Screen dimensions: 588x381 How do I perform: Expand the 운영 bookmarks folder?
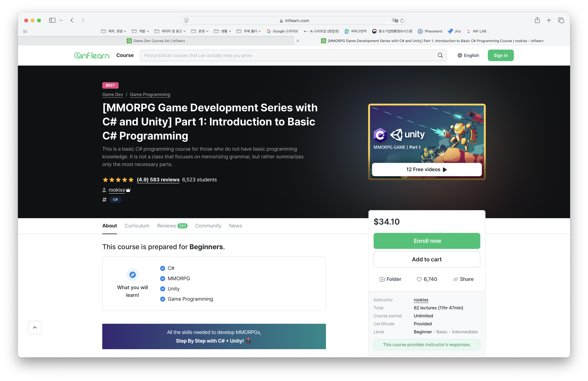click(200, 31)
